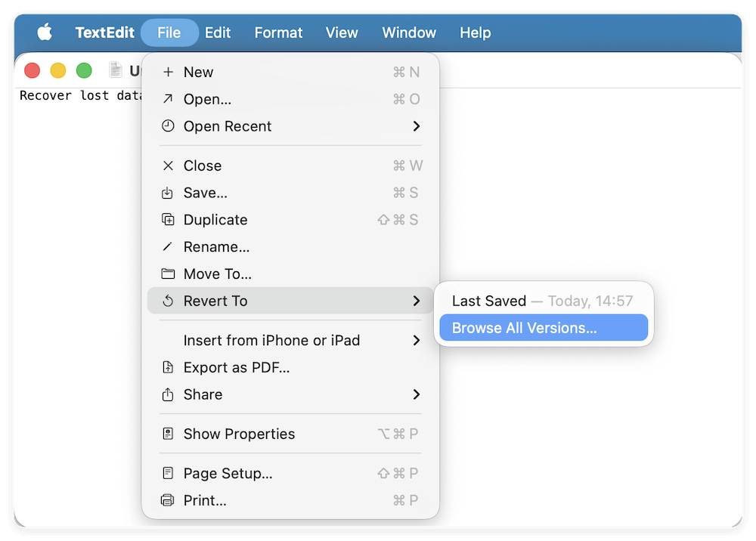Choose Show Properties from the File menu
The width and height of the screenshot is (756, 541).
click(x=239, y=434)
